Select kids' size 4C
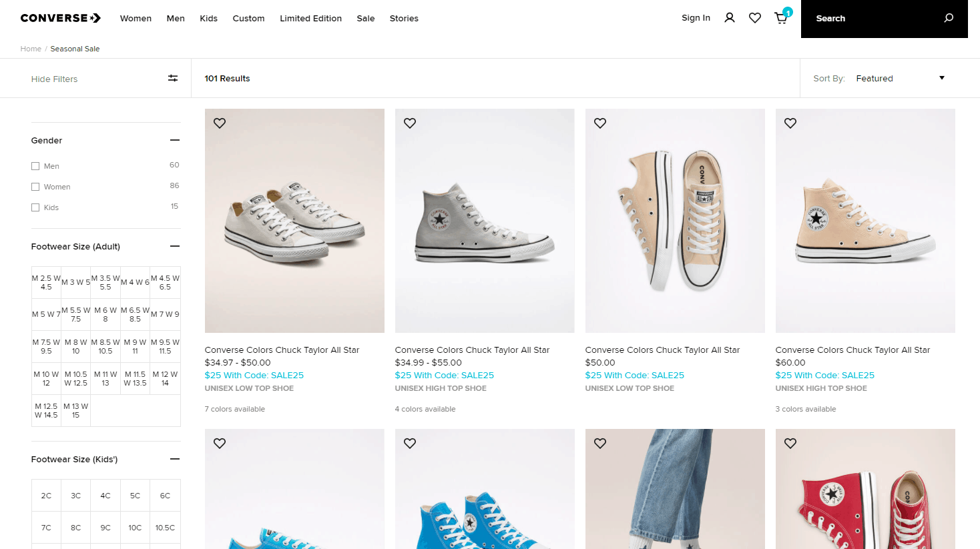The width and height of the screenshot is (980, 549). [x=105, y=496]
